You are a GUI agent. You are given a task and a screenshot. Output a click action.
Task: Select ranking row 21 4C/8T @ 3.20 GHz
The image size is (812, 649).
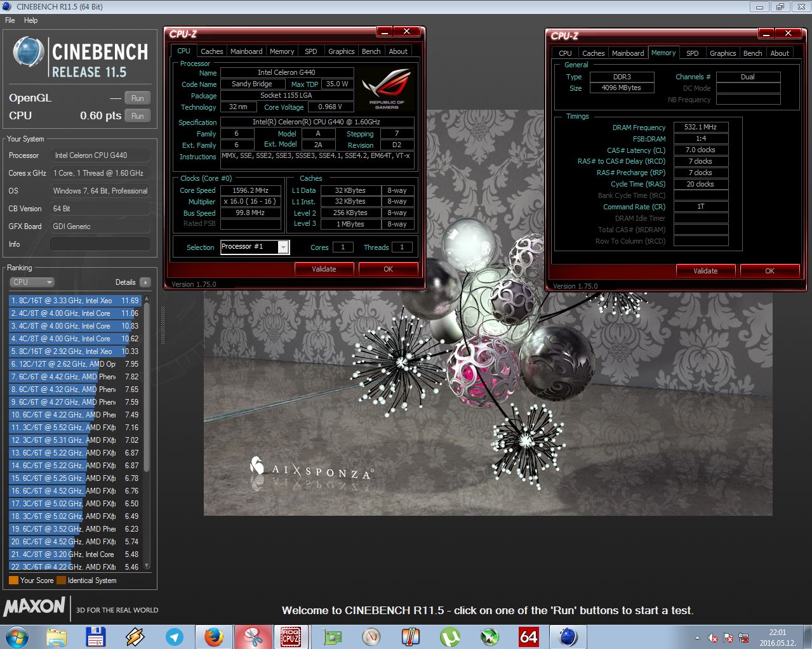coord(75,554)
